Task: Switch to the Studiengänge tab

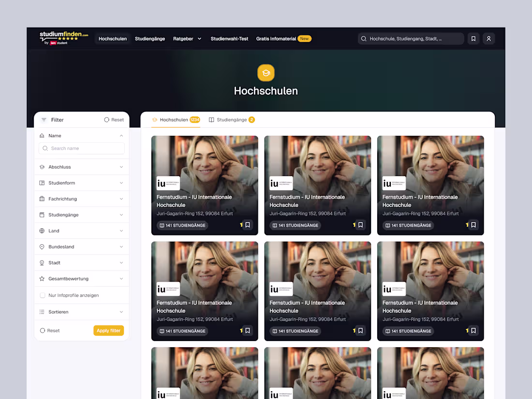Action: [x=231, y=119]
